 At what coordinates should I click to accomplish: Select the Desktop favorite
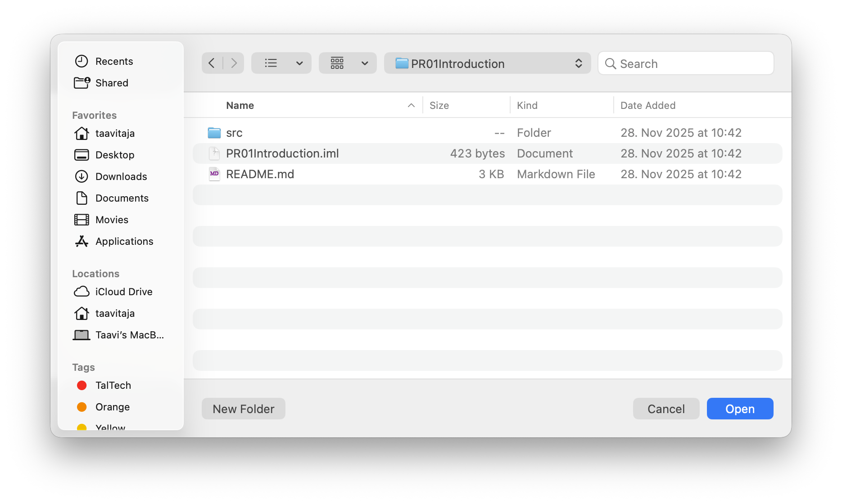115,155
